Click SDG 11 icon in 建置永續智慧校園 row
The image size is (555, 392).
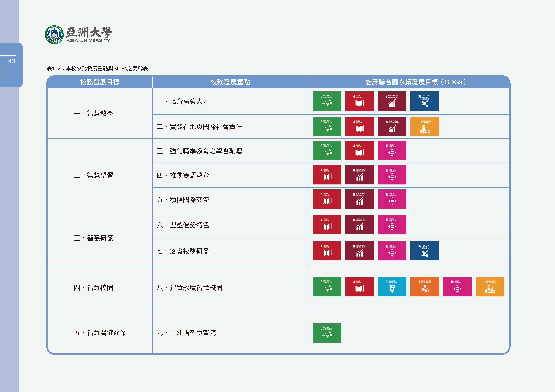490,287
